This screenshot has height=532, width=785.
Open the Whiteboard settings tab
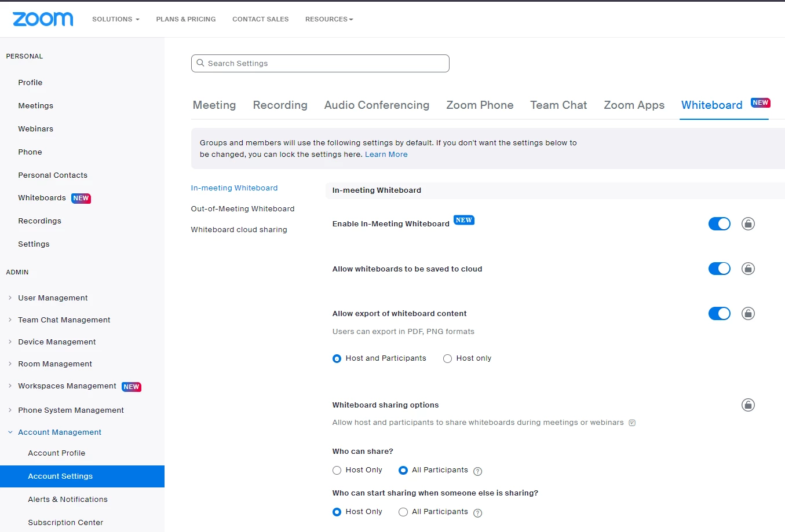[x=712, y=105]
